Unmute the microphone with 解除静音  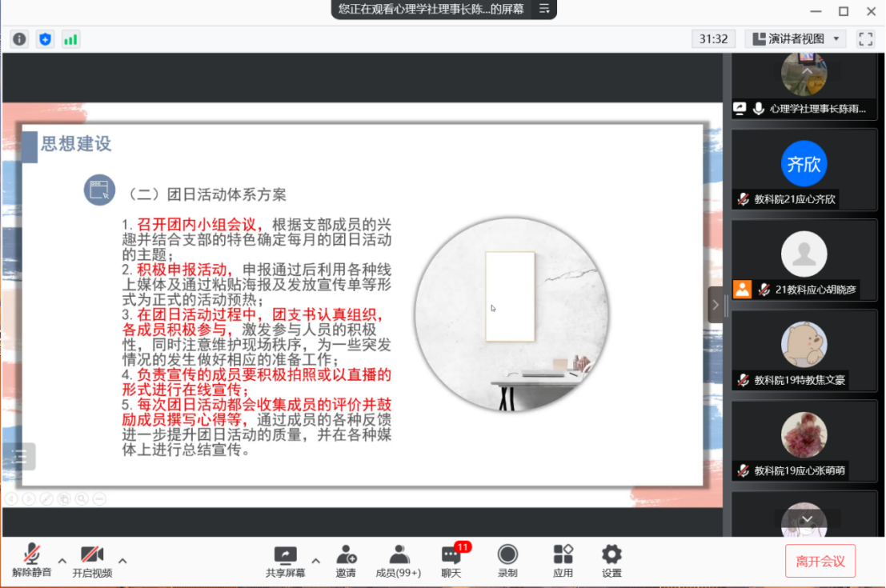(x=32, y=560)
